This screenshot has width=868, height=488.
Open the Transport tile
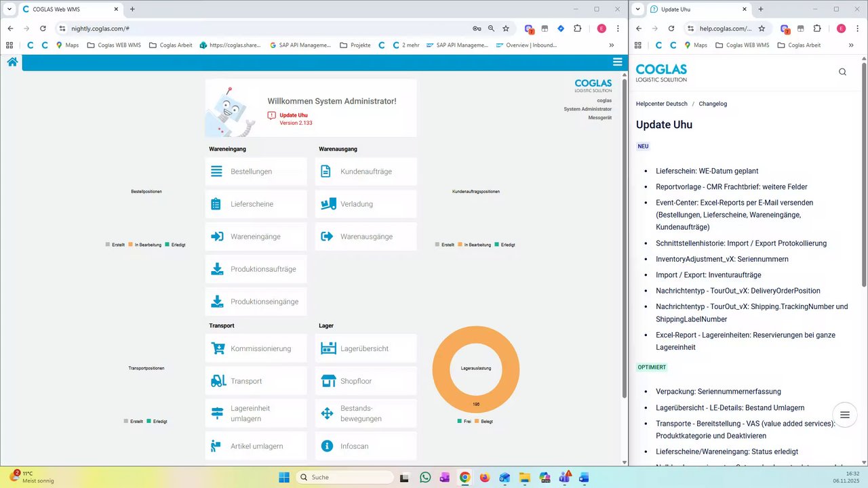point(256,381)
